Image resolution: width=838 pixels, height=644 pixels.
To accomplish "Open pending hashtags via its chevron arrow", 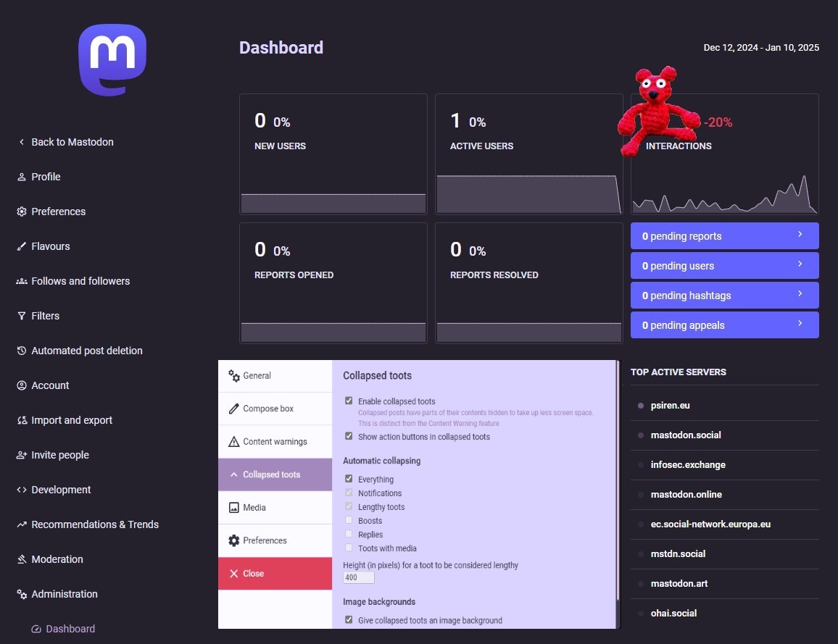I will 800,293.
